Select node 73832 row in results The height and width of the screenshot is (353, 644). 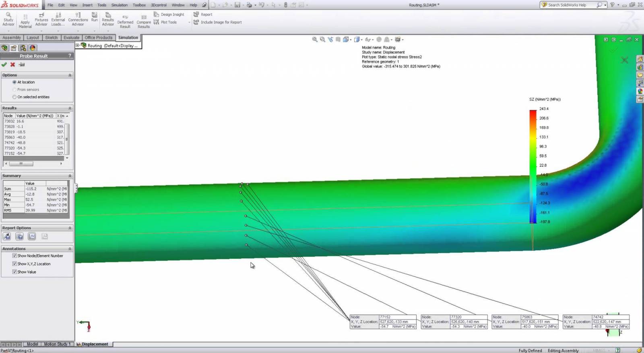point(34,121)
